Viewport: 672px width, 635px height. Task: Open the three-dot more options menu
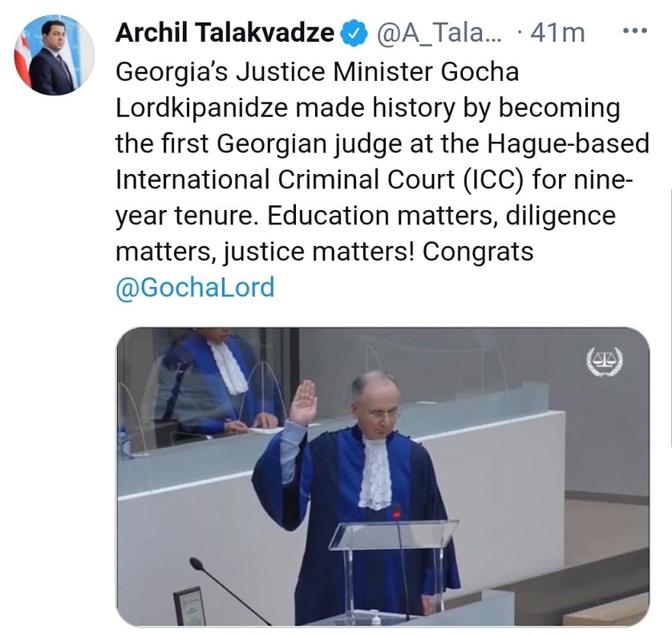tap(634, 30)
